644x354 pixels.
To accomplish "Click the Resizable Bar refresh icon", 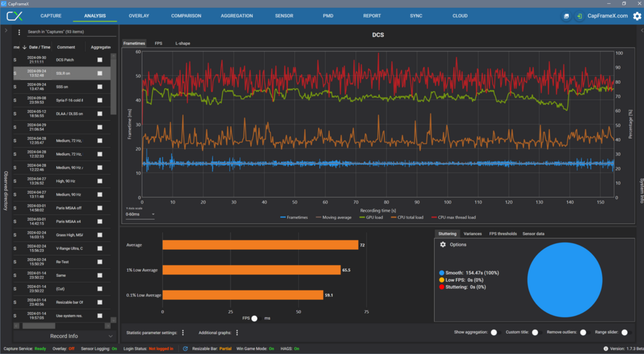I will [x=185, y=348].
